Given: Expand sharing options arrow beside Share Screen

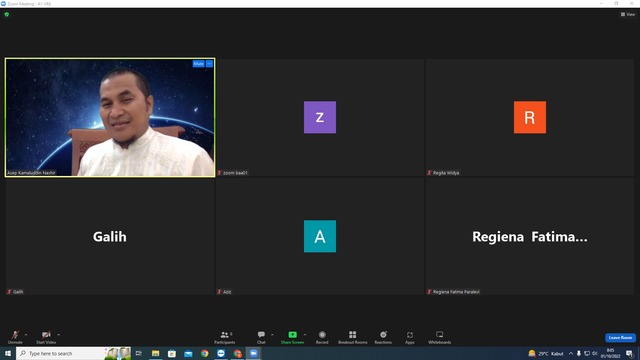Looking at the screenshot, I should click(x=305, y=335).
